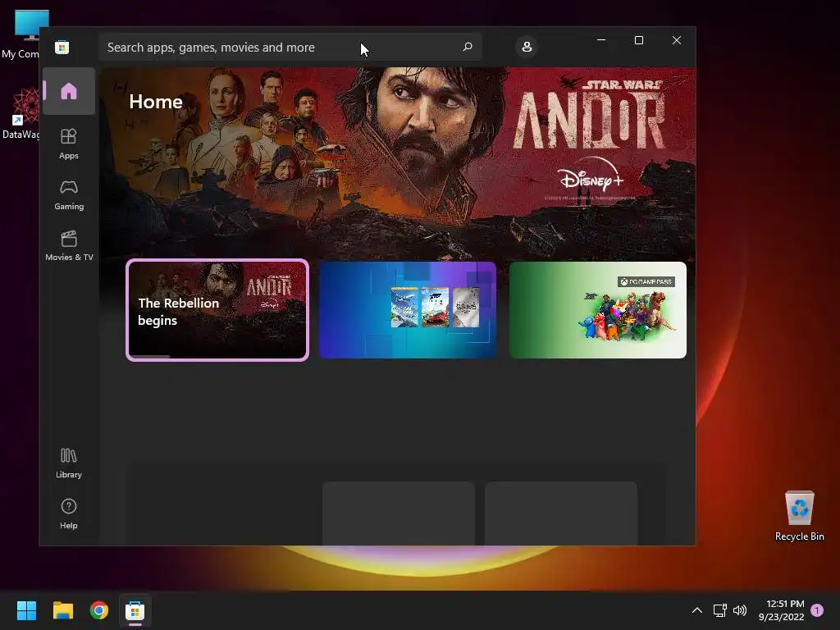Open the clock showing 12:51 PM

point(782,610)
